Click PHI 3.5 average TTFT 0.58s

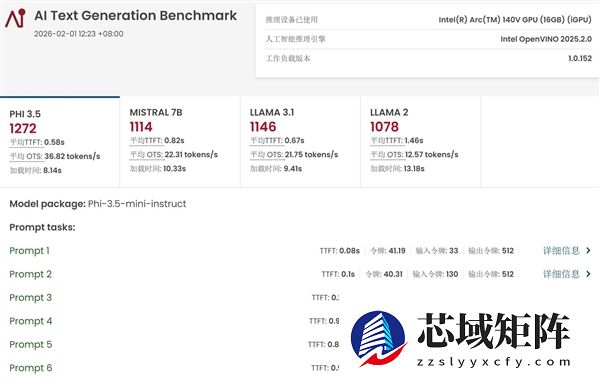pos(54,142)
